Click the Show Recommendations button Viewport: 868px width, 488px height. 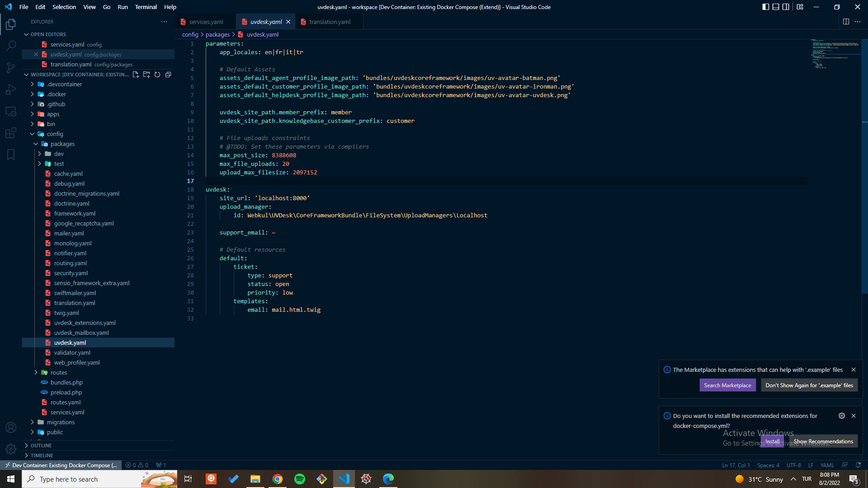[x=824, y=441]
